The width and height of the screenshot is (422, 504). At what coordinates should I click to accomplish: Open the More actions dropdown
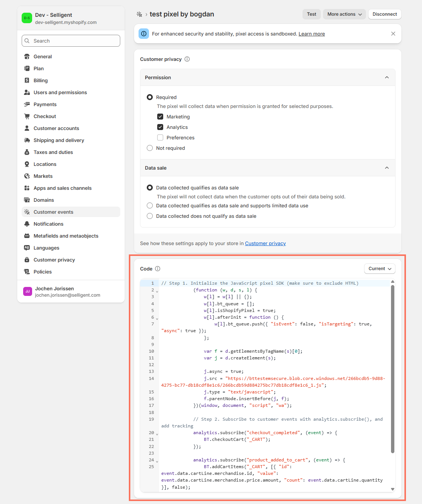click(344, 14)
